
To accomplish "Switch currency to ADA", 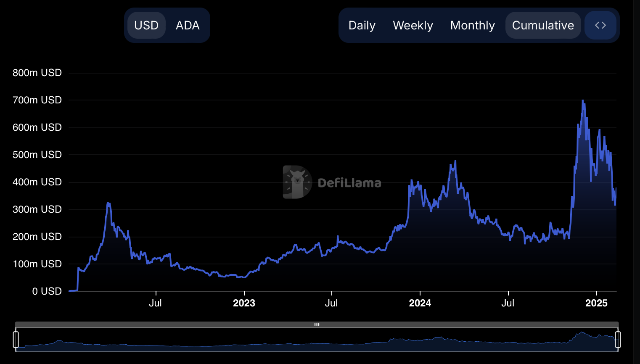I will point(188,25).
